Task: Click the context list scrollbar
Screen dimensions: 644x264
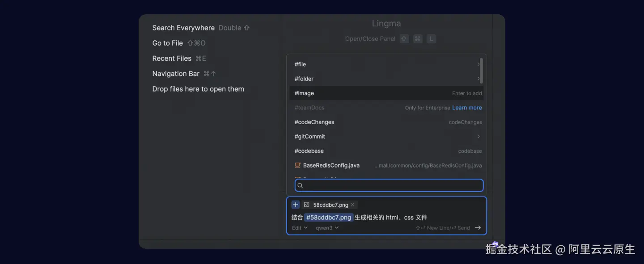Action: [481, 71]
